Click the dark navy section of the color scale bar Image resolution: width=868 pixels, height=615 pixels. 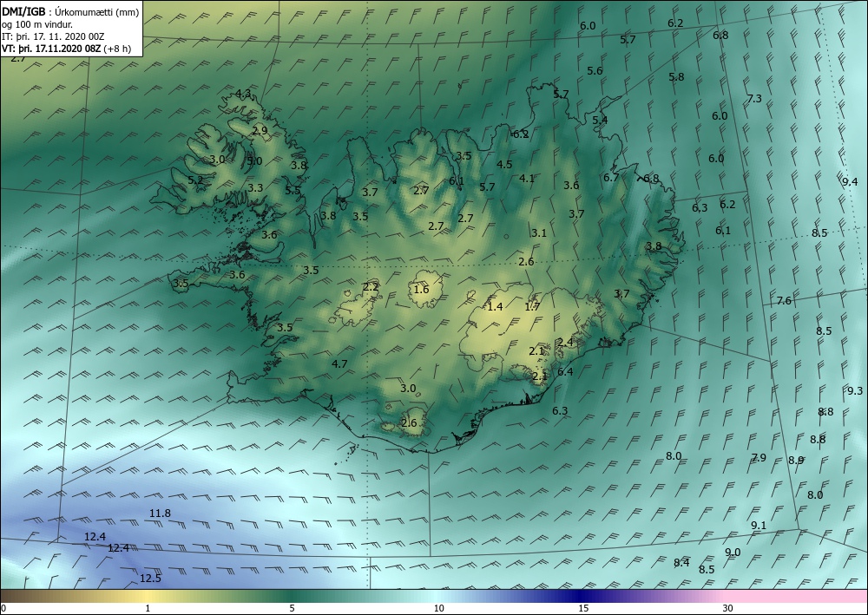pyautogui.click(x=582, y=596)
